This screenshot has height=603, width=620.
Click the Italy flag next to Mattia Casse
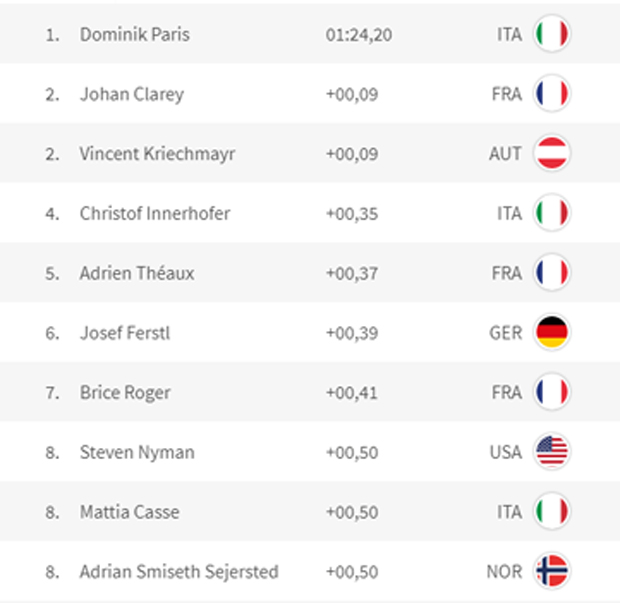pos(552,511)
